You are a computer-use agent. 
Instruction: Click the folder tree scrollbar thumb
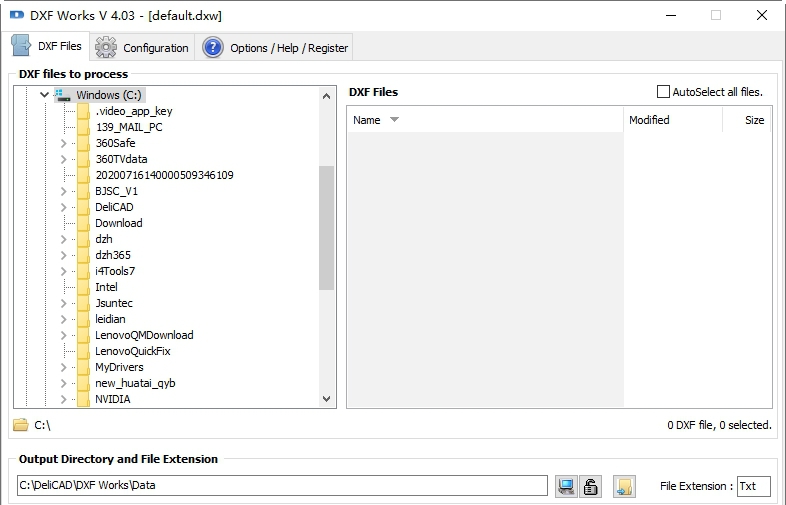(326, 228)
